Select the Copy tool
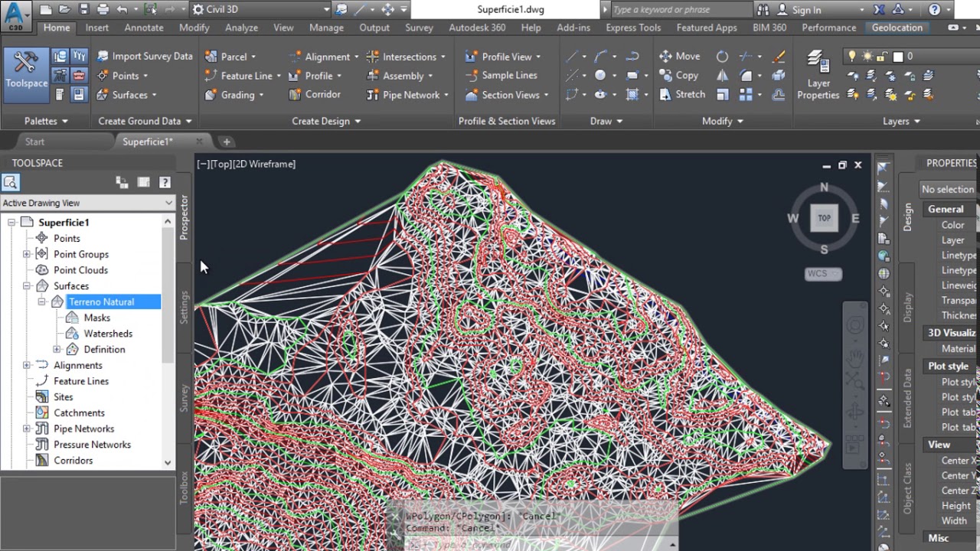The height and width of the screenshot is (551, 980). coord(678,76)
